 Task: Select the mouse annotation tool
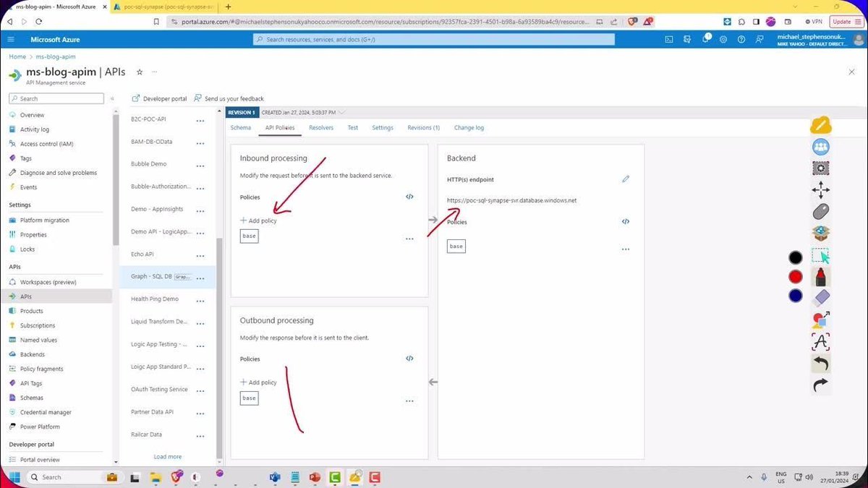(820, 212)
